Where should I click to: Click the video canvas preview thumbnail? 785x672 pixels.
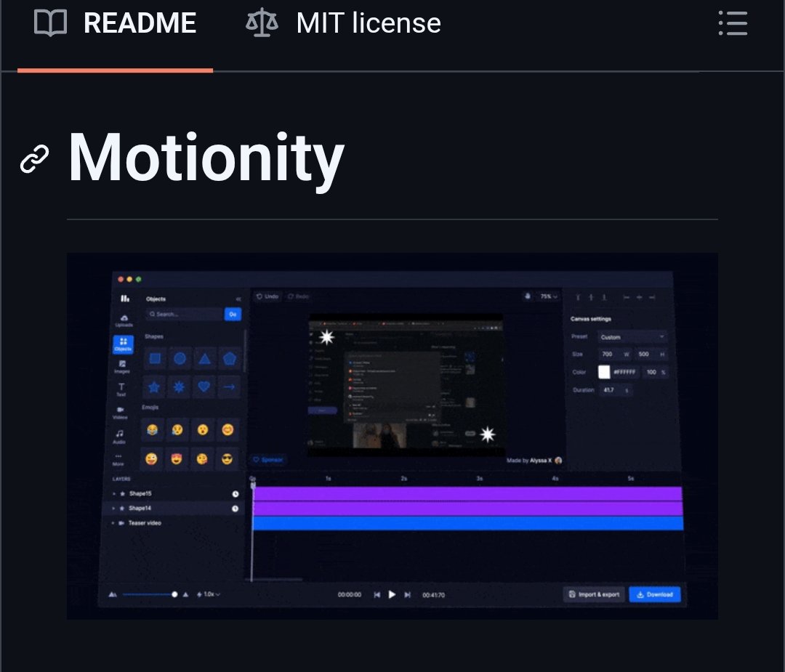pos(406,384)
